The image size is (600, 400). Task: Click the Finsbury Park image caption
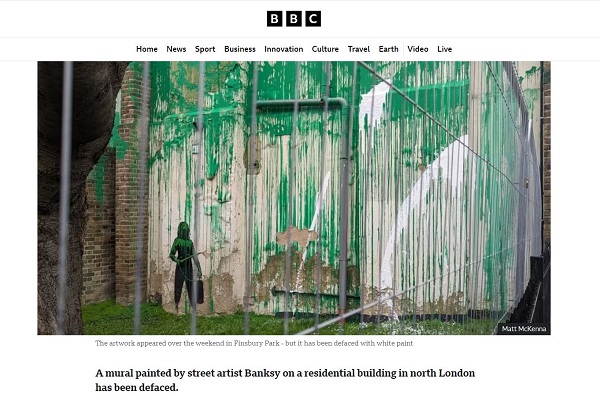[x=254, y=343]
